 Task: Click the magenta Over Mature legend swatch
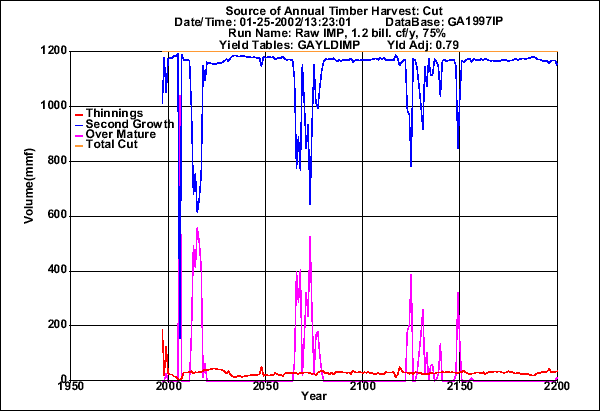click(x=79, y=134)
